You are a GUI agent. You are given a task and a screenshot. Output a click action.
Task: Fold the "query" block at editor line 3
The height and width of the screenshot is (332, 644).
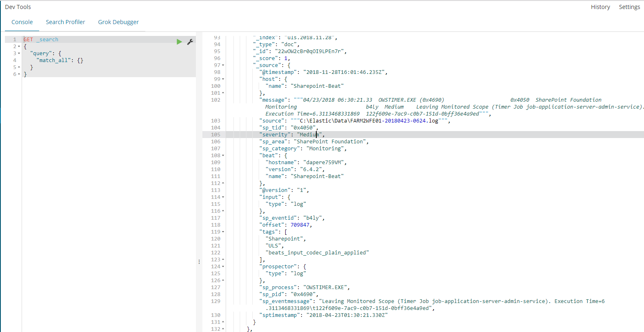[x=19, y=53]
